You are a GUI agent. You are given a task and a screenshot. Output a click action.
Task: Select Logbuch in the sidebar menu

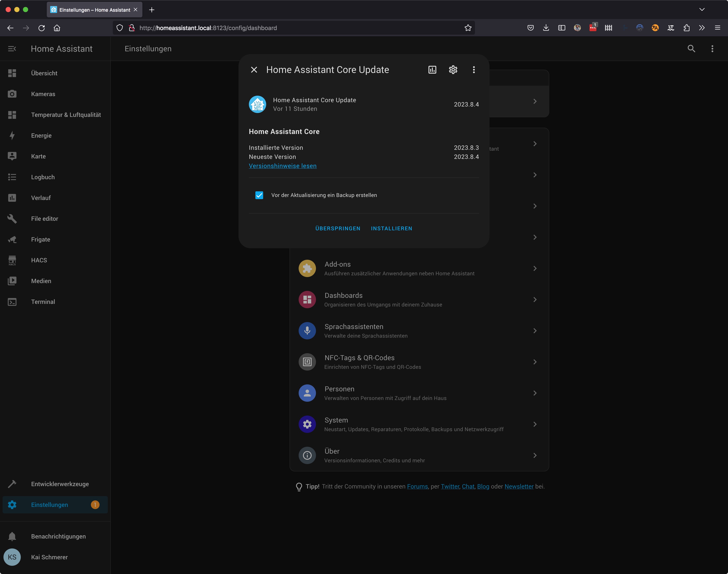click(43, 177)
